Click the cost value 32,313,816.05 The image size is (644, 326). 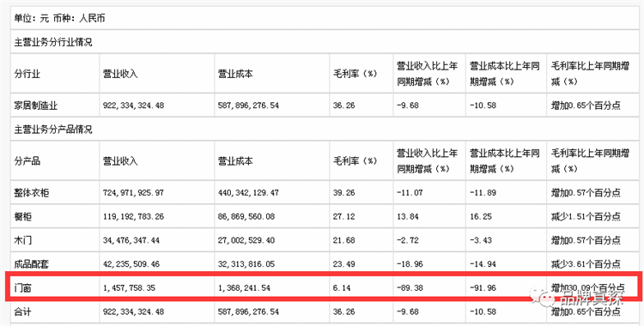click(246, 264)
